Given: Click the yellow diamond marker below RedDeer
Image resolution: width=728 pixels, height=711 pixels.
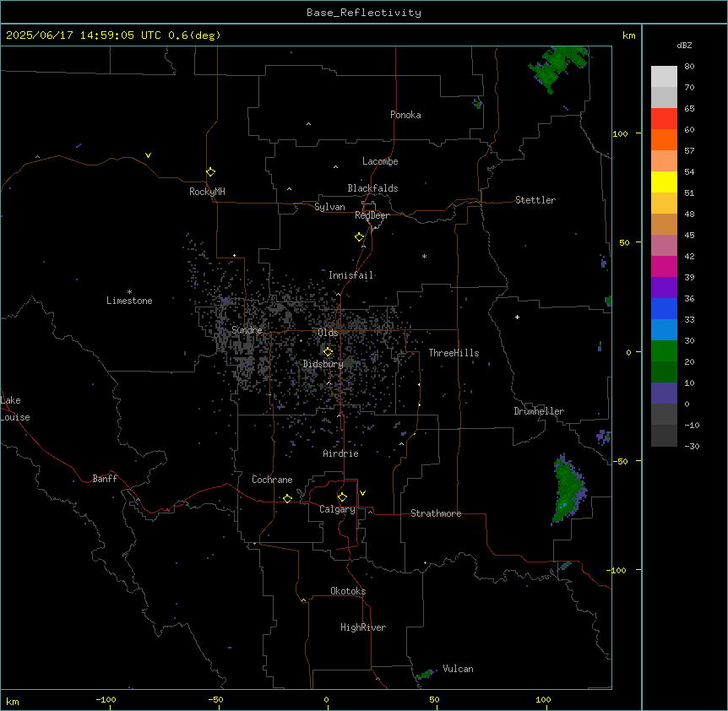Looking at the screenshot, I should tap(359, 236).
